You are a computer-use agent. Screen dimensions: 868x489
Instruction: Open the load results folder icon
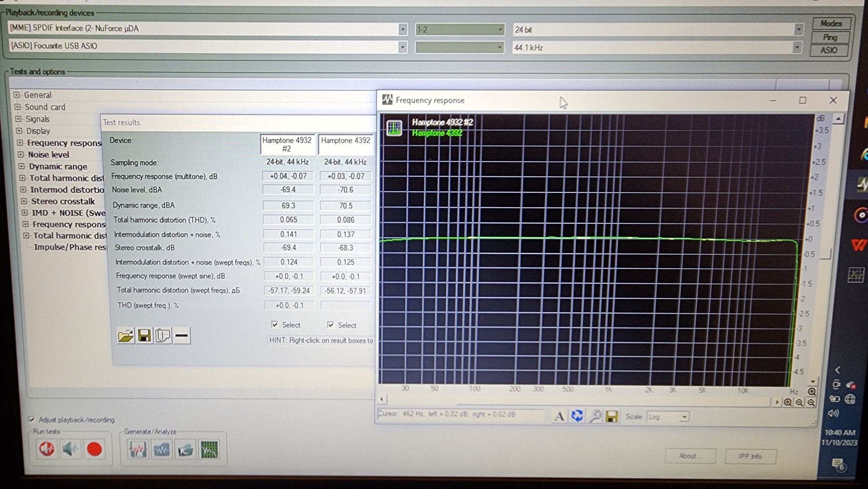(x=126, y=336)
